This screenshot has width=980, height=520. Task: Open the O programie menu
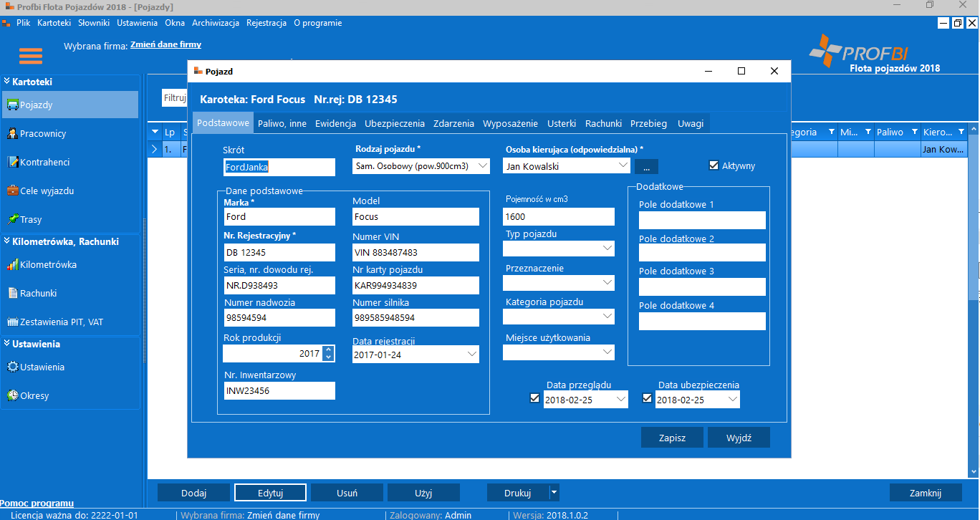point(318,23)
